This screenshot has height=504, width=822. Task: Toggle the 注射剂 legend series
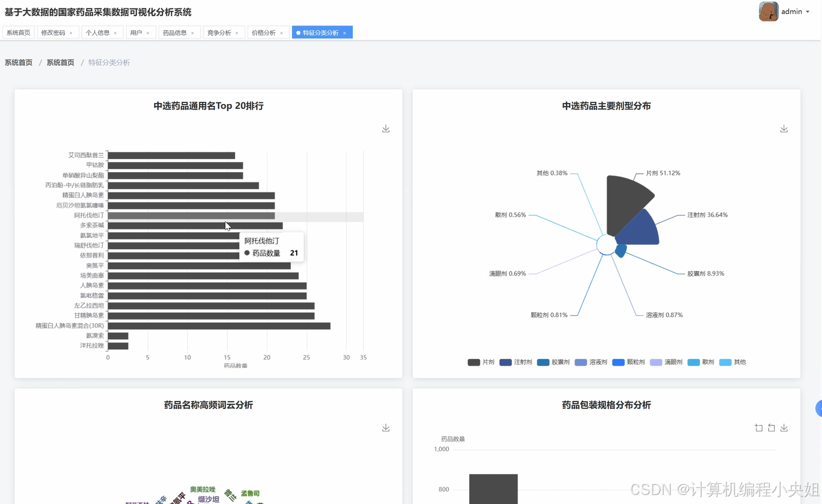515,362
